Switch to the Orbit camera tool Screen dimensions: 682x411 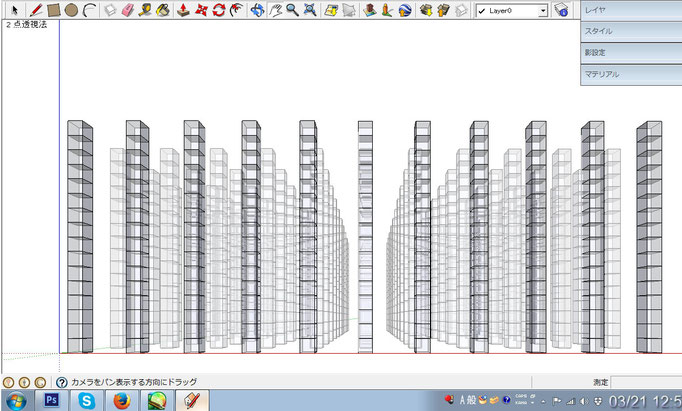tap(257, 10)
